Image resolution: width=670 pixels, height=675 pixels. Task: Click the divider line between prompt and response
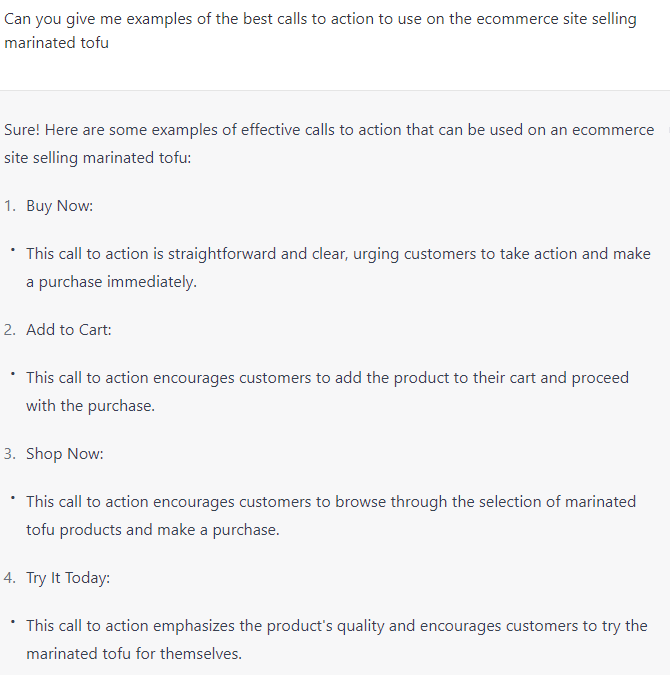[x=335, y=90]
